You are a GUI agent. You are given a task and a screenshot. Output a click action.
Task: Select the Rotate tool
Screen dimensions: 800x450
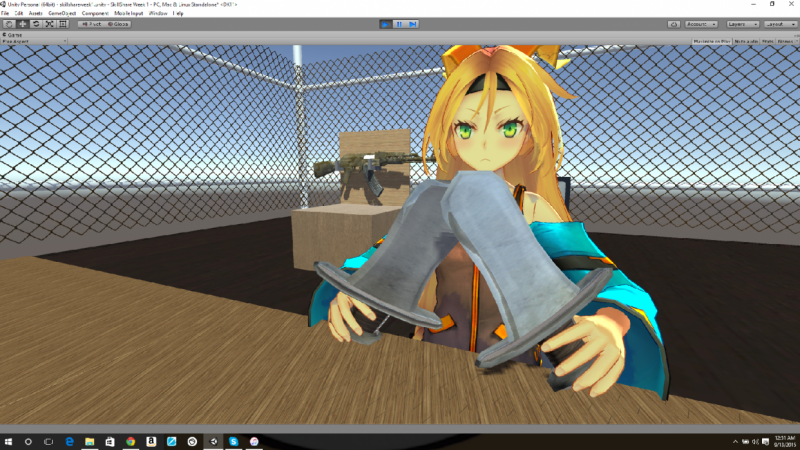click(x=36, y=24)
